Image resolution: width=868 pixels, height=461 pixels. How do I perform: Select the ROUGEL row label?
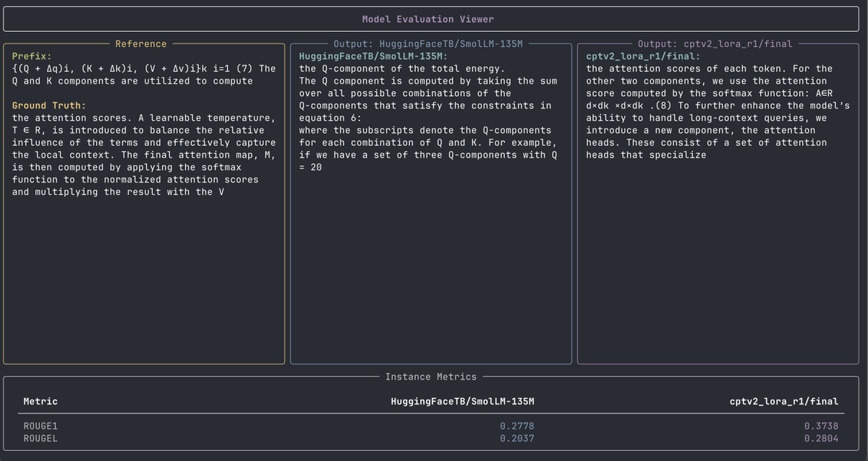click(41, 438)
